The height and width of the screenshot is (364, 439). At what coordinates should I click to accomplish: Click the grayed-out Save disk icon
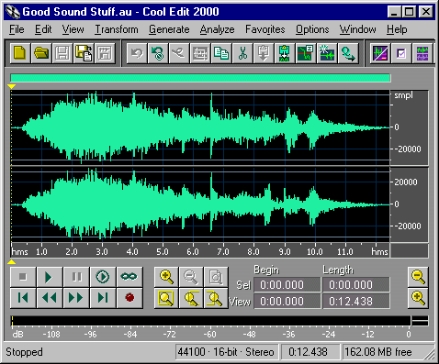(x=62, y=53)
